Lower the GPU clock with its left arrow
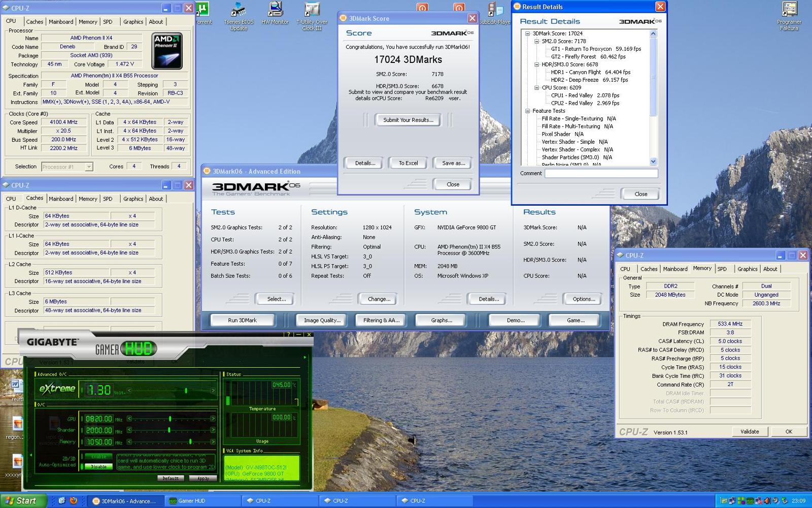 point(129,419)
